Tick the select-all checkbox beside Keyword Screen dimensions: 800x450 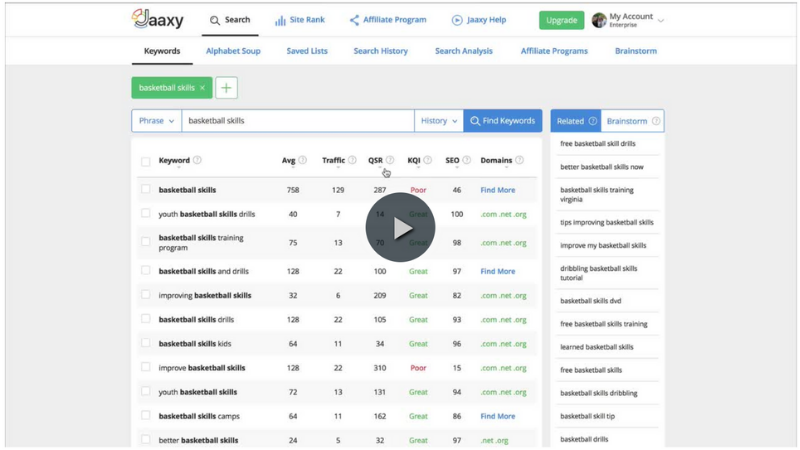pos(145,162)
